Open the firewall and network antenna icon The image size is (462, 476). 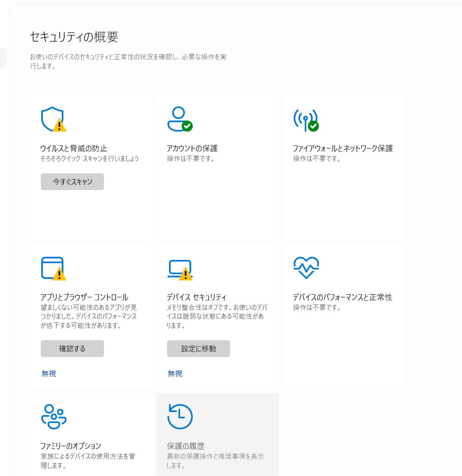click(x=306, y=120)
